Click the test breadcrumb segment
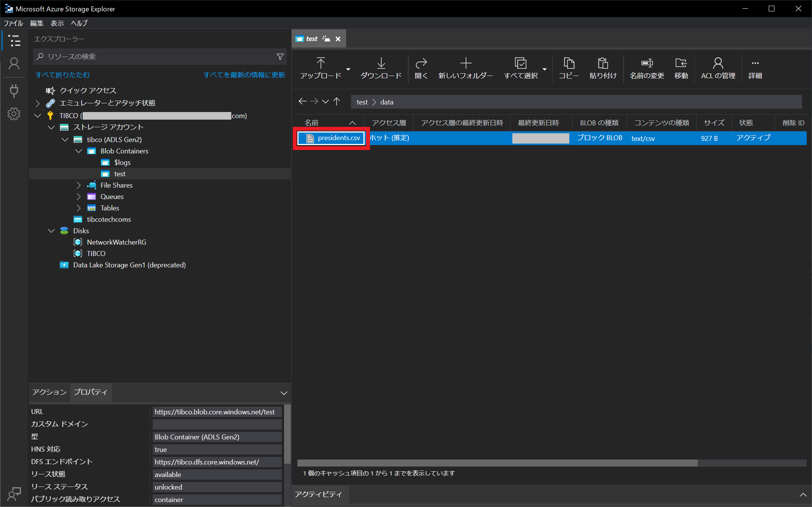This screenshot has height=507, width=812. point(362,102)
